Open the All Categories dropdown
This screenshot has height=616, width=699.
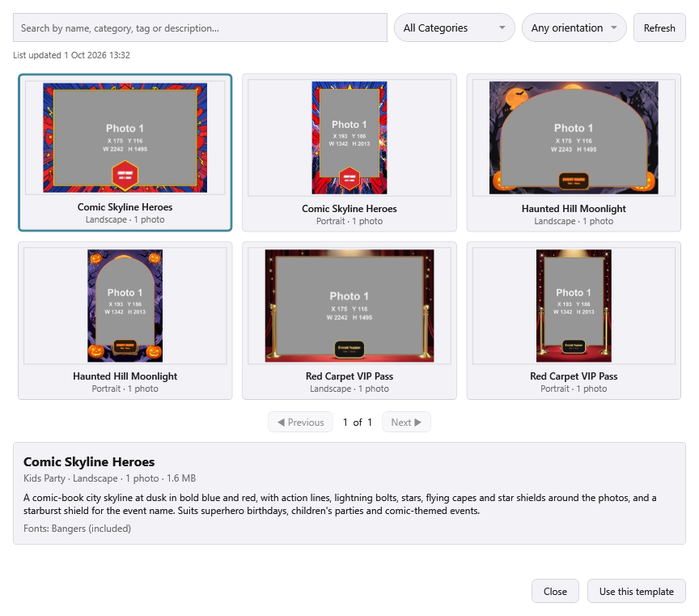[454, 28]
